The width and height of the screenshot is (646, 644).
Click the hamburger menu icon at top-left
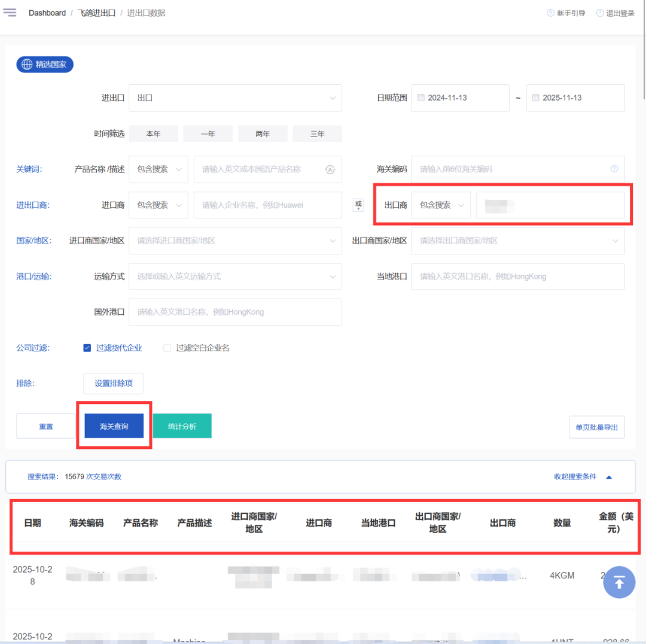10,13
